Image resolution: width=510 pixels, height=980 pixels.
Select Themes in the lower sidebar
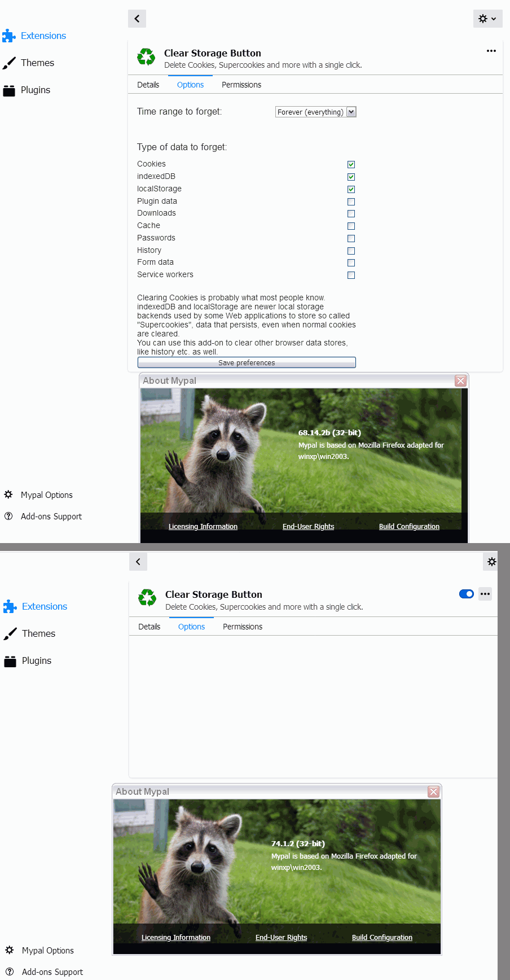click(x=38, y=633)
